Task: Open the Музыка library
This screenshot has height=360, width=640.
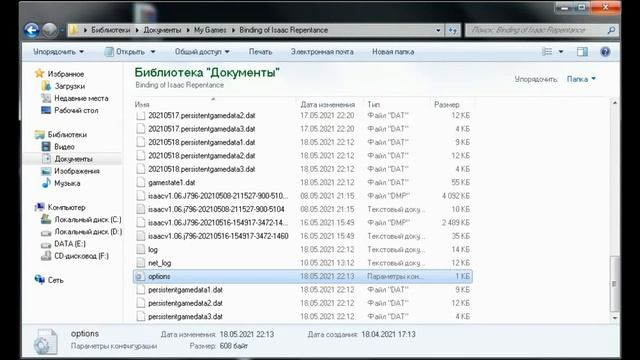Action: 67,183
